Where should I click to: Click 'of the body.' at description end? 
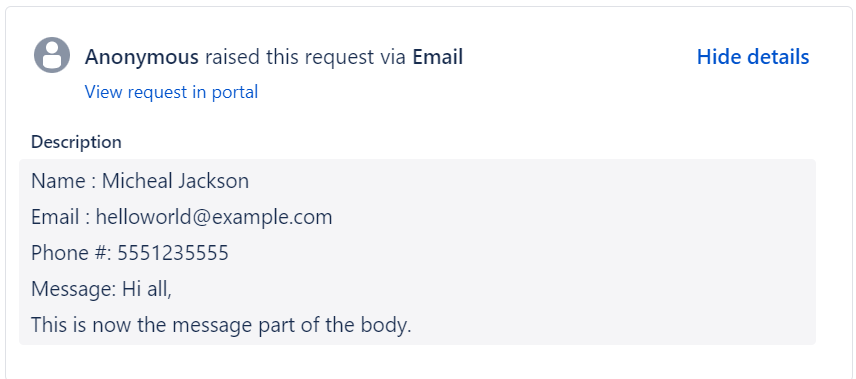pyautogui.click(x=369, y=325)
